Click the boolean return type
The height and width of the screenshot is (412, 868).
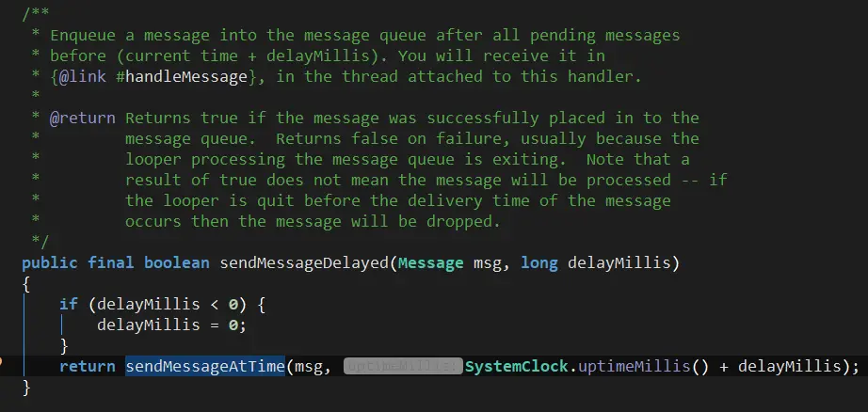point(177,262)
